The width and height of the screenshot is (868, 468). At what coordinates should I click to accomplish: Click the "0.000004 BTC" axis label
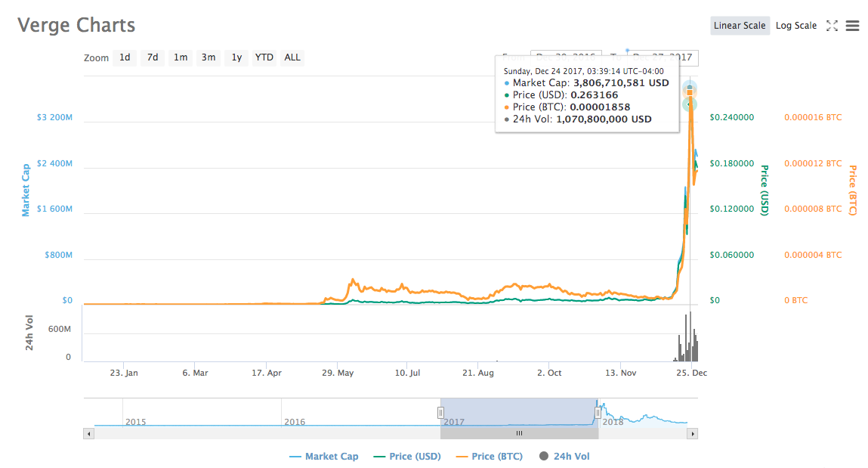click(813, 255)
